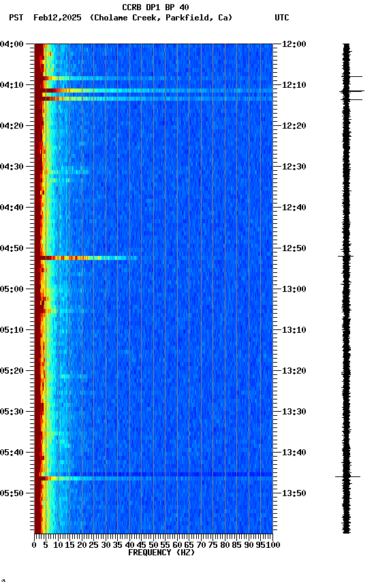Image resolution: width=376 pixels, height=588 pixels.
Task: Click the 0 Hz frequency axis label
Action: pos(34,546)
